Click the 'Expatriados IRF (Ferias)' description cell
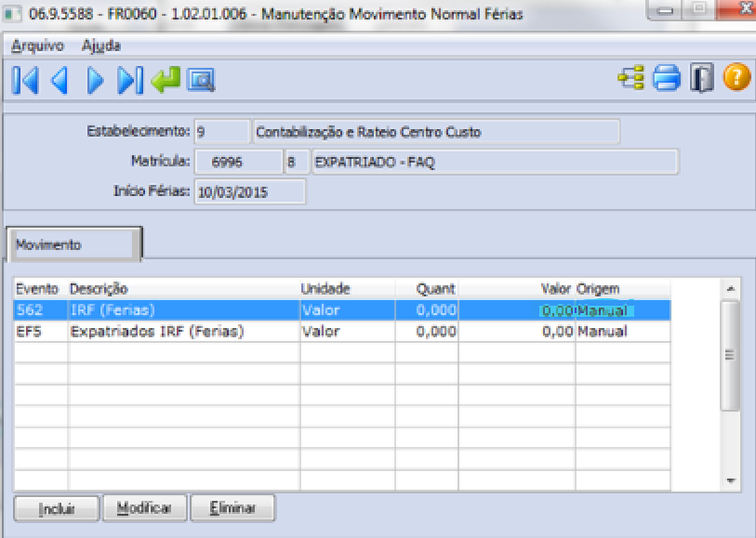756x538 pixels. pyautogui.click(x=184, y=332)
